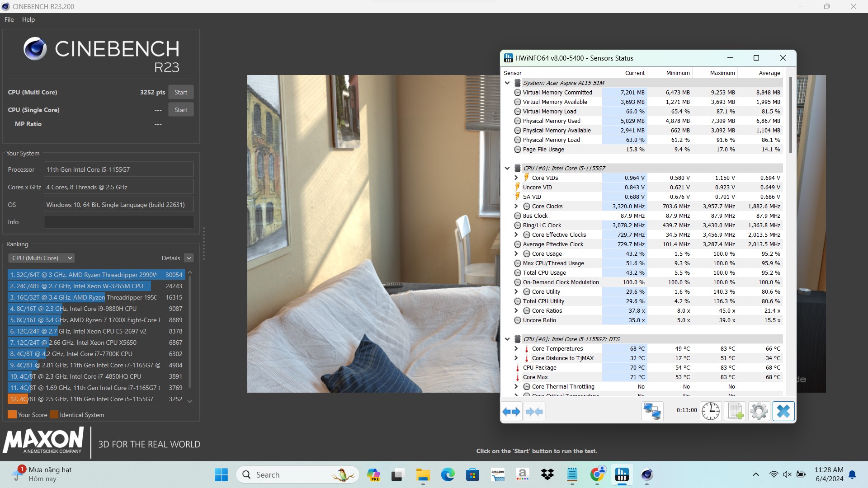868x488 pixels.
Task: Open HWiNFO sensor settings gear icon
Action: coord(759,412)
